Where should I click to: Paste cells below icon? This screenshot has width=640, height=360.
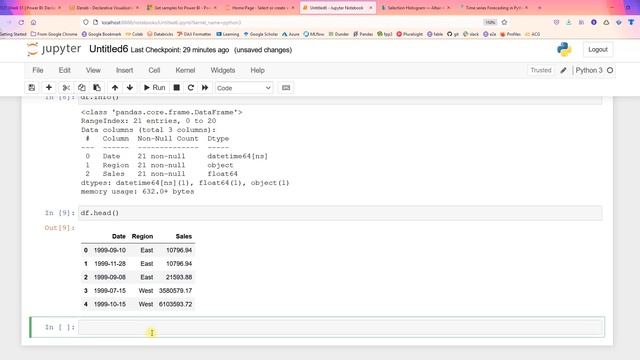[x=97, y=88]
